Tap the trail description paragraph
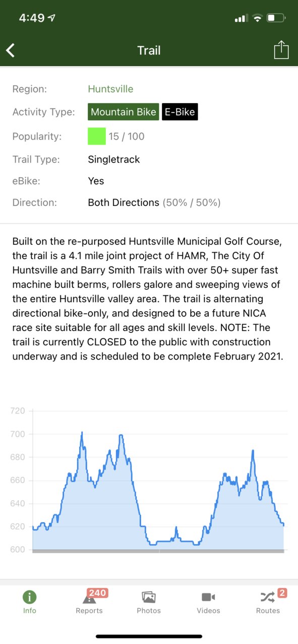 coord(149,299)
